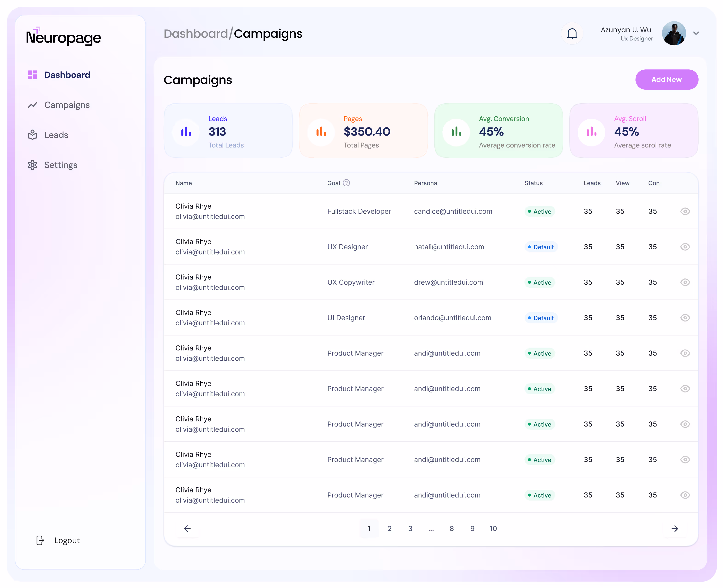Click the notification bell icon
The image size is (723, 588).
572,34
